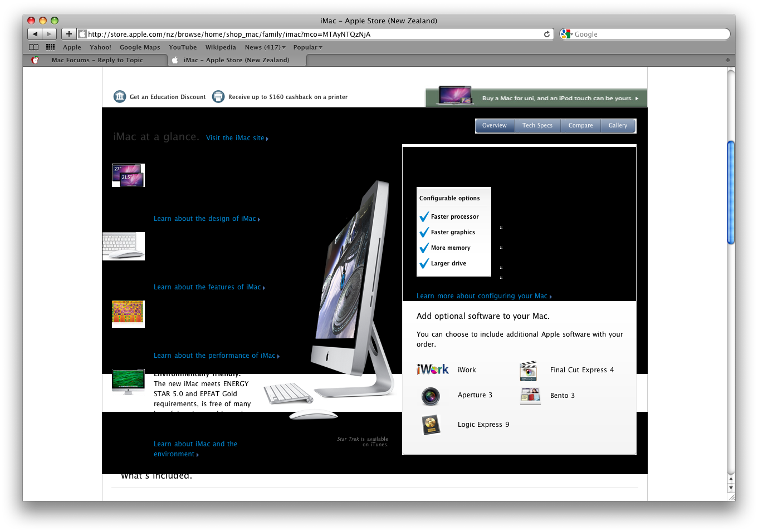Viewport: 758px width, 532px height.
Task: Open the Google search engine dropdown
Action: [566, 34]
